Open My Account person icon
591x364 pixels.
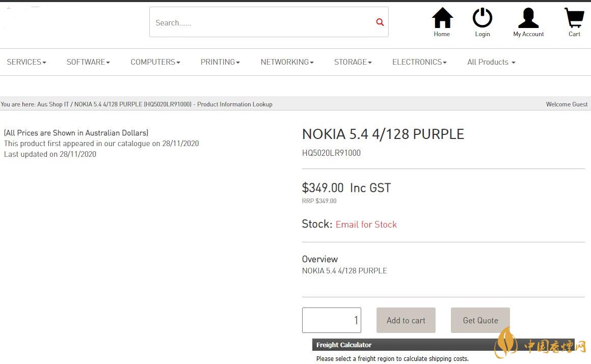528,18
